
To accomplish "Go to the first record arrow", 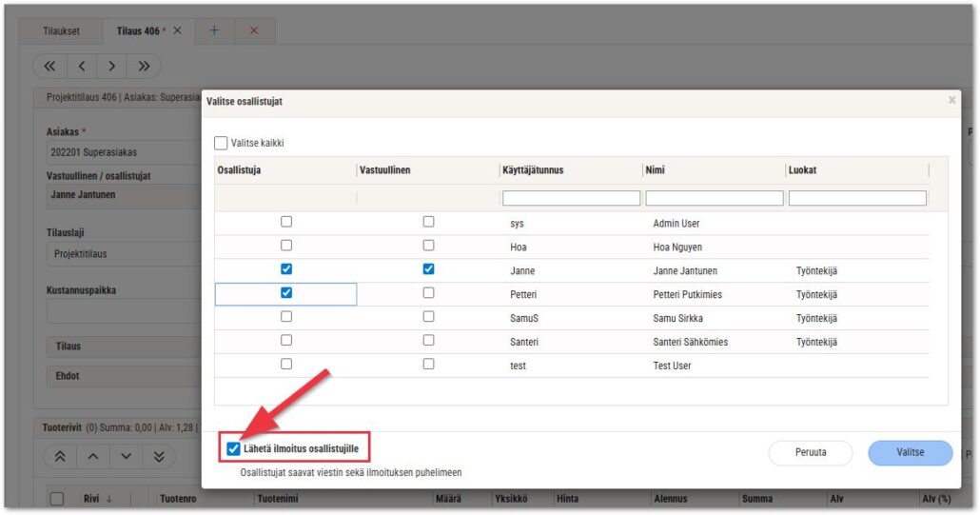I will point(50,67).
